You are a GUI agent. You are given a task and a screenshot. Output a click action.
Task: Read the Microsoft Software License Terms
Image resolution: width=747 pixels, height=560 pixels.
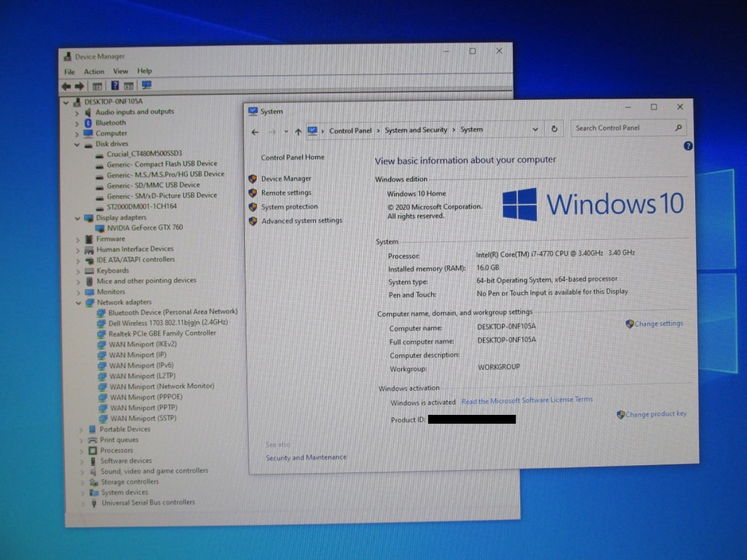[527, 400]
